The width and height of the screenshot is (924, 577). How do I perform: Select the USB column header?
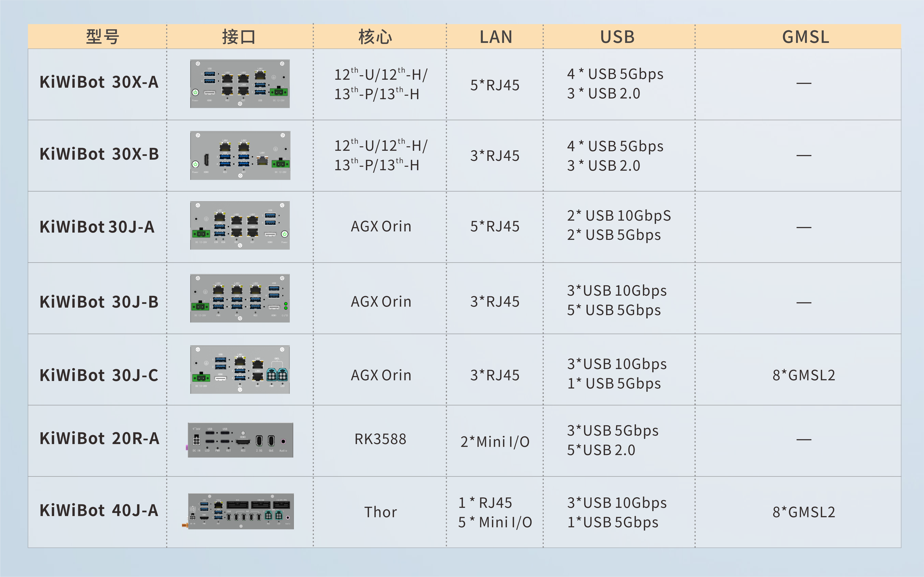pos(617,37)
